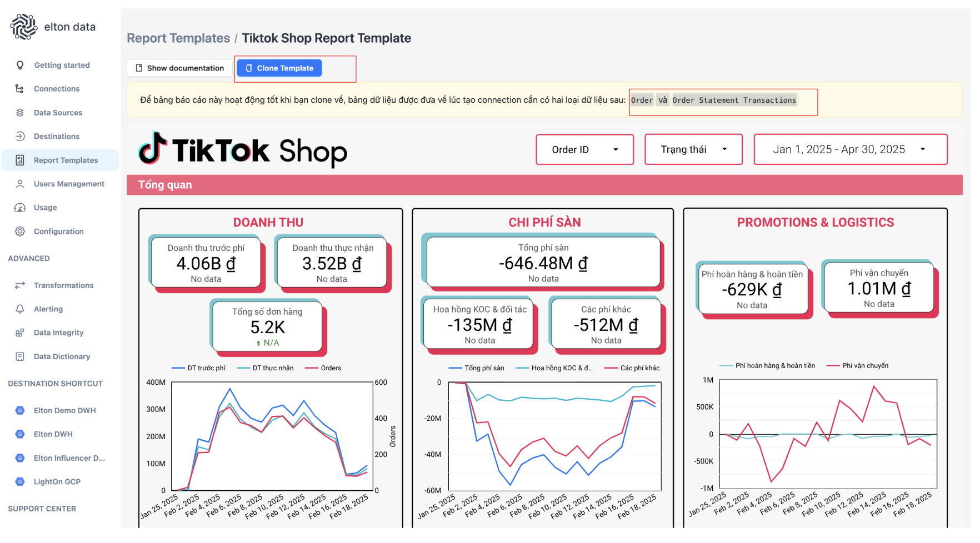Toggle Các phí khác legend entry
This screenshot has height=543, width=980.
[x=632, y=368]
